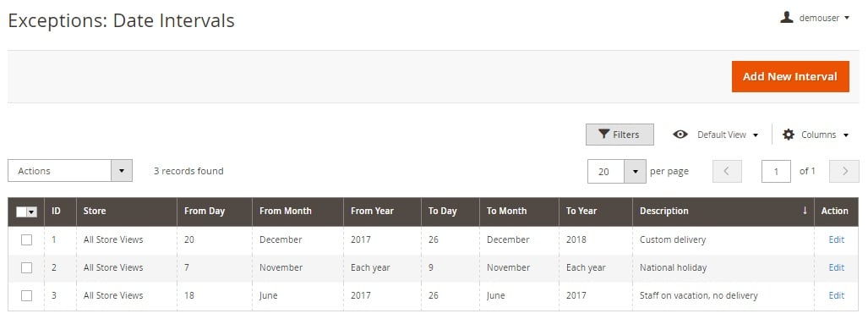The height and width of the screenshot is (319, 868).
Task: Sort by the From Month column header
Action: point(285,211)
